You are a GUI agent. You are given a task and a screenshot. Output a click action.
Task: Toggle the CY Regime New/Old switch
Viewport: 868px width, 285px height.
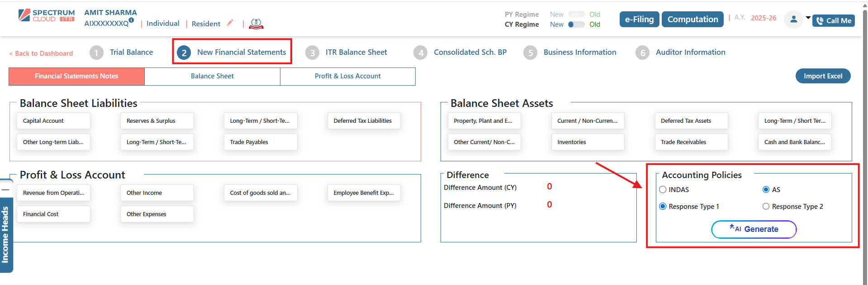tap(576, 24)
